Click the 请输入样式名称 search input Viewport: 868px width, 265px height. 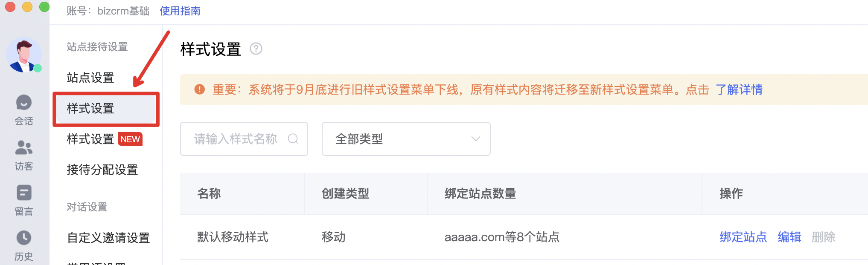click(x=244, y=139)
